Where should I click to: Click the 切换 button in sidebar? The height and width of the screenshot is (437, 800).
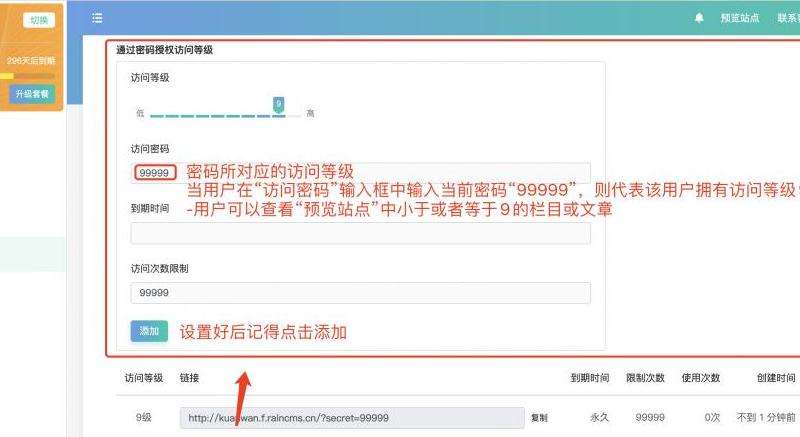coord(39,20)
